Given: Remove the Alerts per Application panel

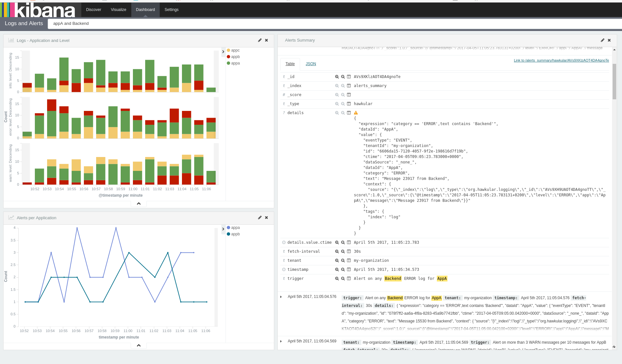Looking at the screenshot, I should coord(266,218).
